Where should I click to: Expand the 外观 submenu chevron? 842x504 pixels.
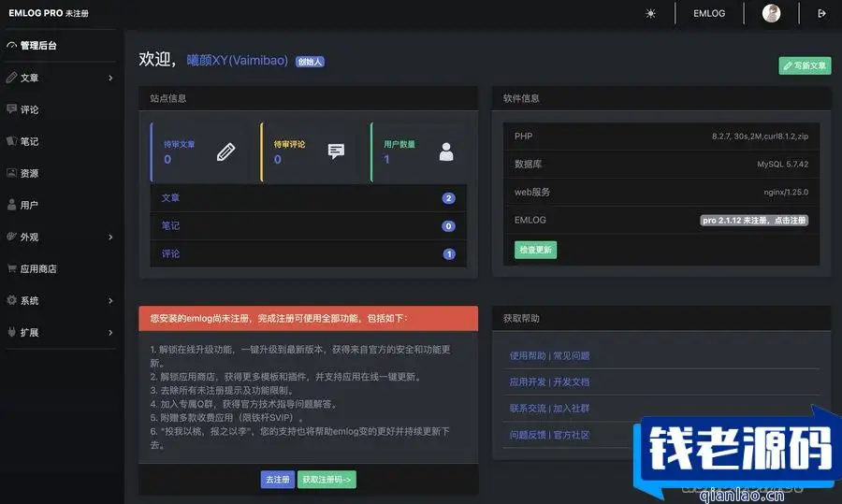click(110, 237)
